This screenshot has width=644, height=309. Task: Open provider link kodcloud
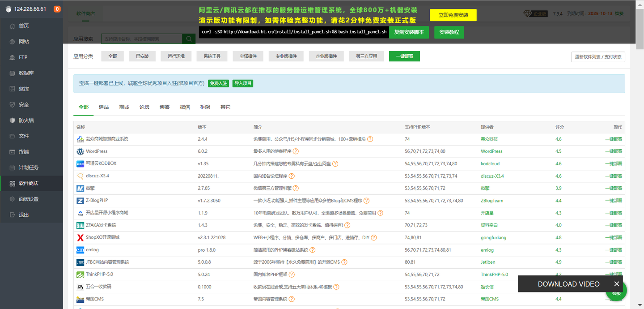pyautogui.click(x=490, y=164)
